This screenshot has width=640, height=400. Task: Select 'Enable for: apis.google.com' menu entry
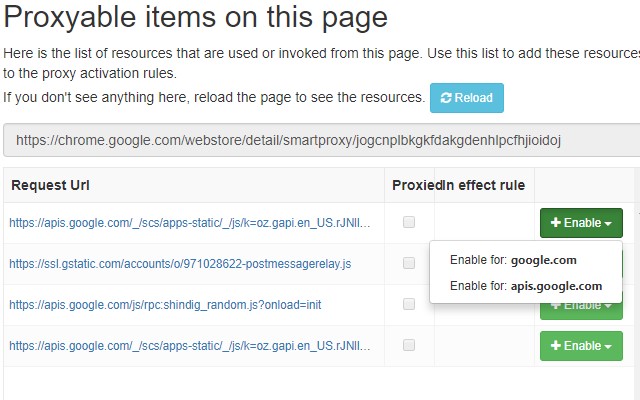pos(527,286)
